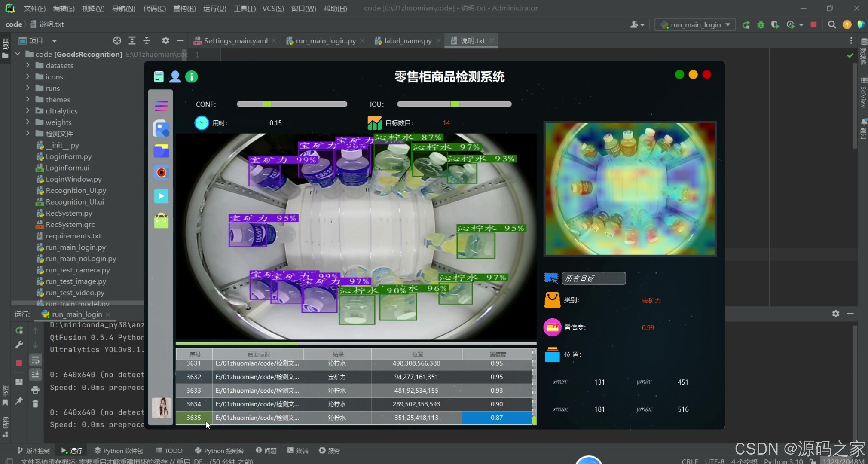Start camera detection with red camera icon

point(161,173)
